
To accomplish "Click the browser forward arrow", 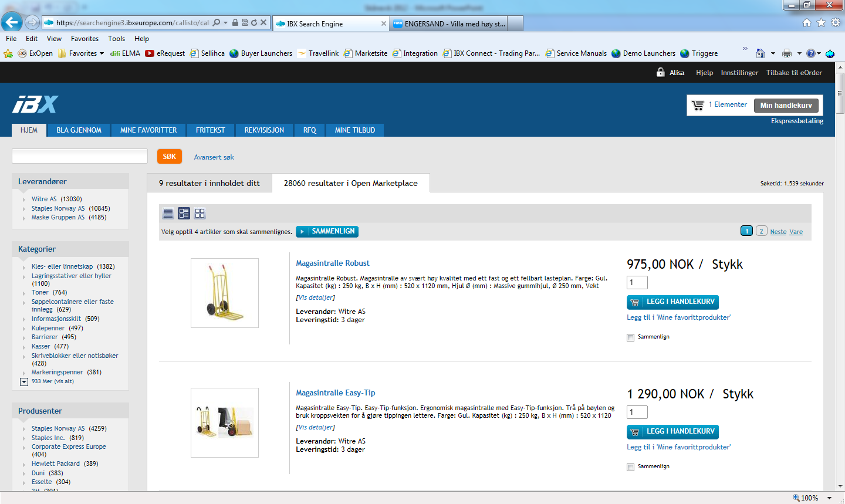I will tap(32, 23).
